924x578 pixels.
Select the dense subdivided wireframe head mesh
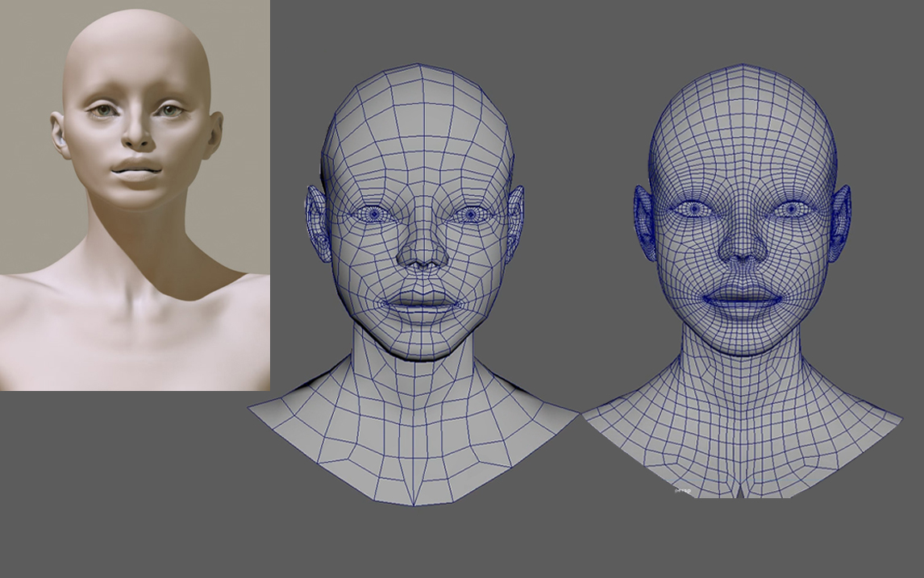point(742,281)
